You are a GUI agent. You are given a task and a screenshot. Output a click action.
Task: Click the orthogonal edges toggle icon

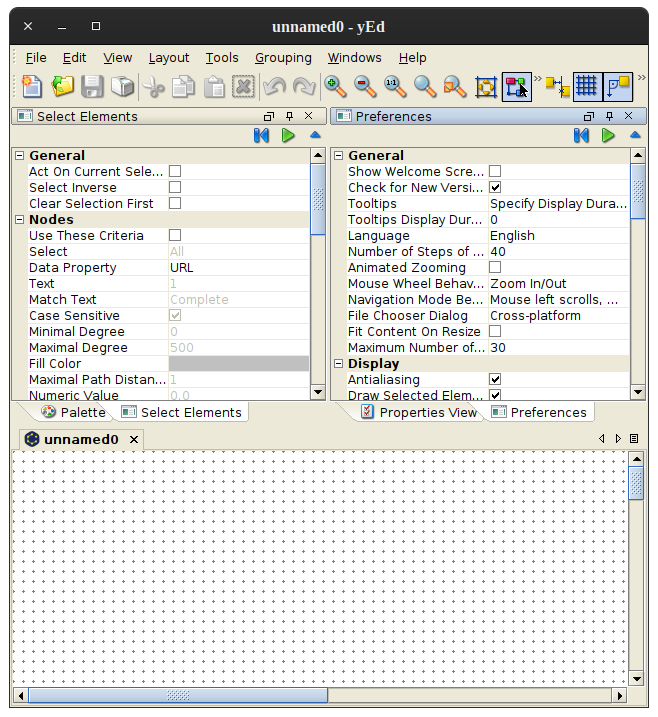pyautogui.click(x=618, y=86)
